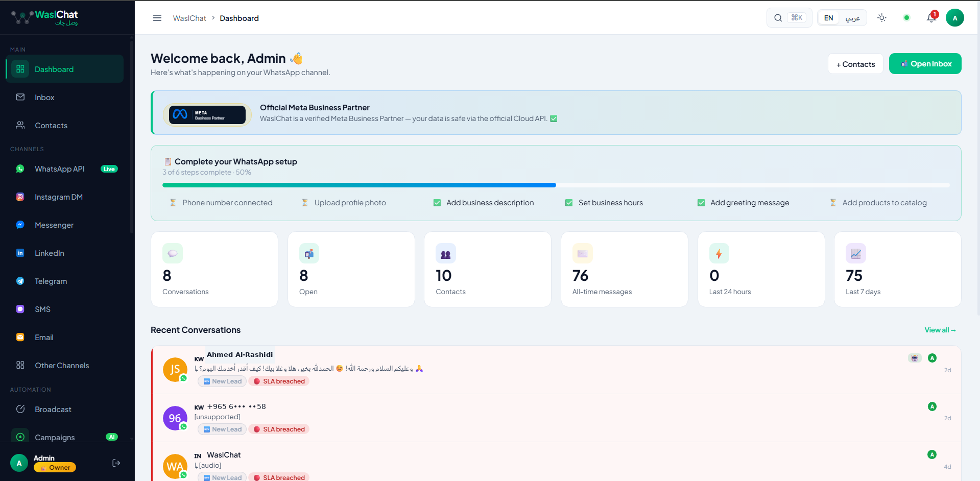Open the Email channel
Screen dimensions: 980x481
65,337
